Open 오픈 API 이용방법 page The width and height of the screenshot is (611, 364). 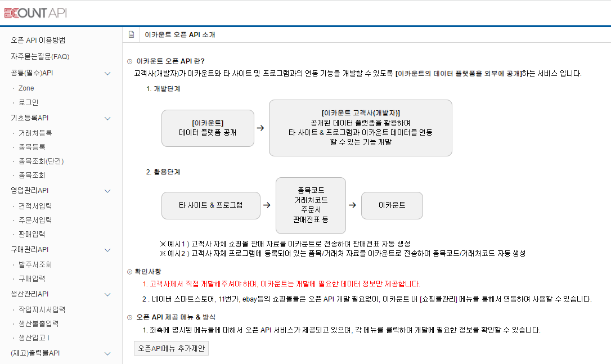coord(38,40)
